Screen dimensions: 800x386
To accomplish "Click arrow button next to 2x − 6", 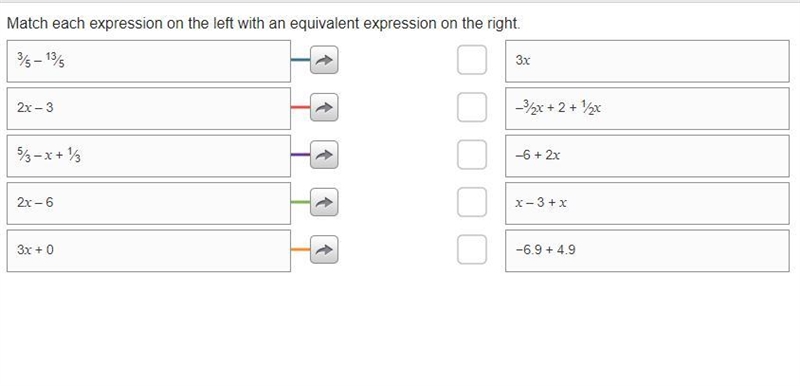I will 324,202.
